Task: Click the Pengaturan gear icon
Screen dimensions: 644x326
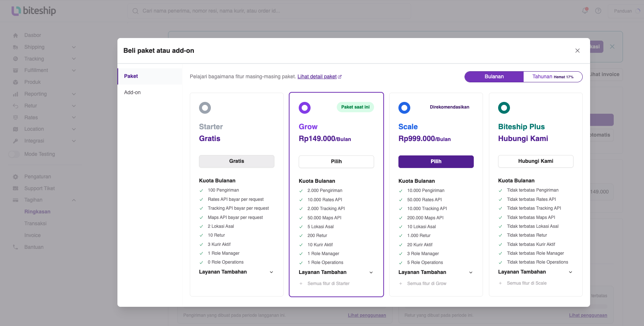Action: click(x=16, y=177)
